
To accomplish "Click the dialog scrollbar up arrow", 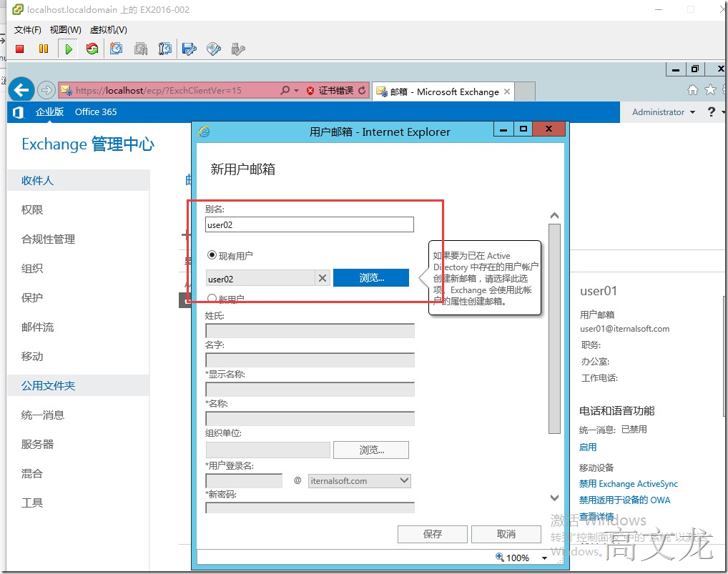I will (554, 215).
